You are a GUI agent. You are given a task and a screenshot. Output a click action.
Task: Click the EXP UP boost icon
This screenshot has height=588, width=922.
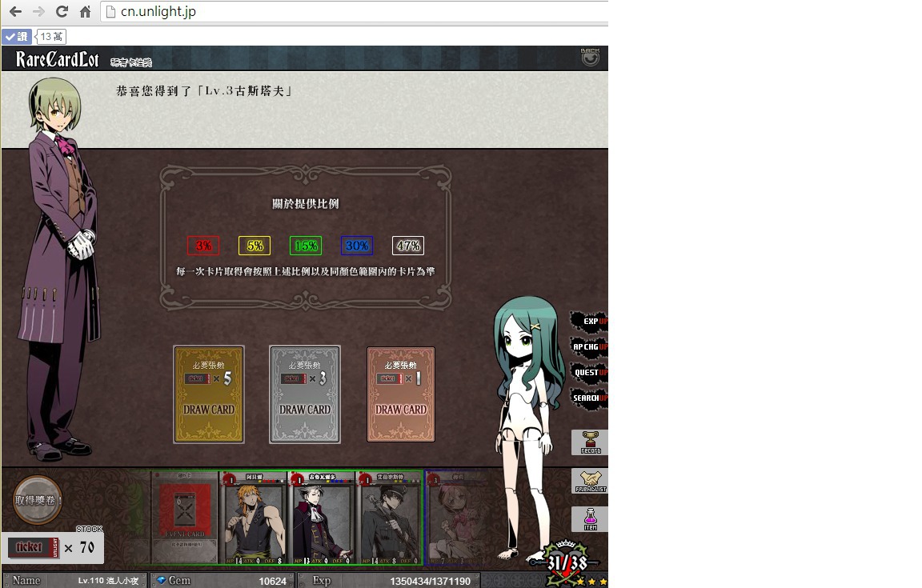[x=589, y=321]
